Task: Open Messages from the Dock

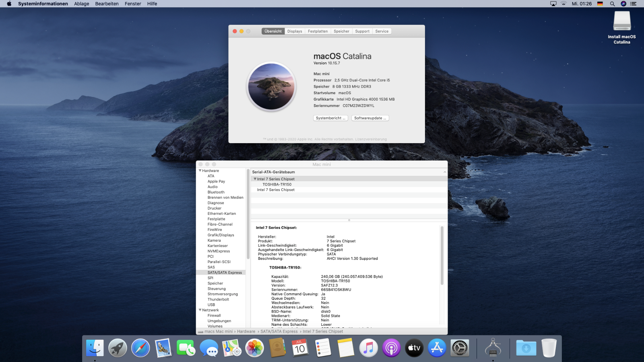Action: (x=209, y=348)
